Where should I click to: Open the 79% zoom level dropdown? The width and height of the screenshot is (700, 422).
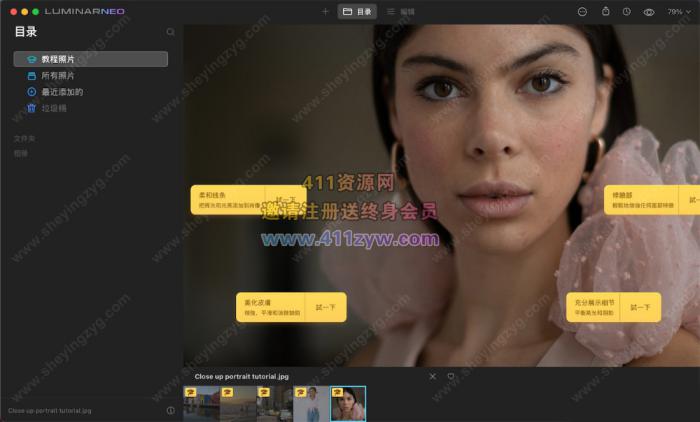(x=678, y=12)
